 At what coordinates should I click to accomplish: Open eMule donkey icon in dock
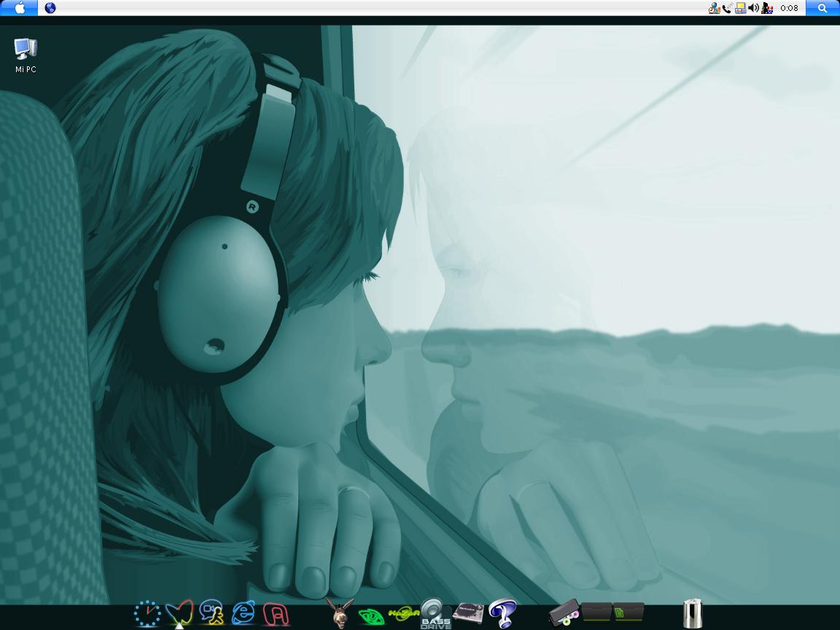341,612
